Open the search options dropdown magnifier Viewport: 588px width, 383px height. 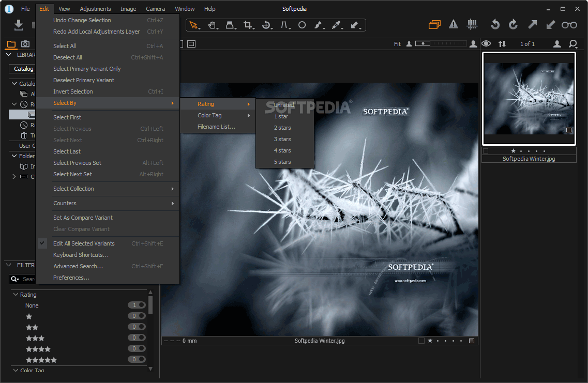pos(15,279)
